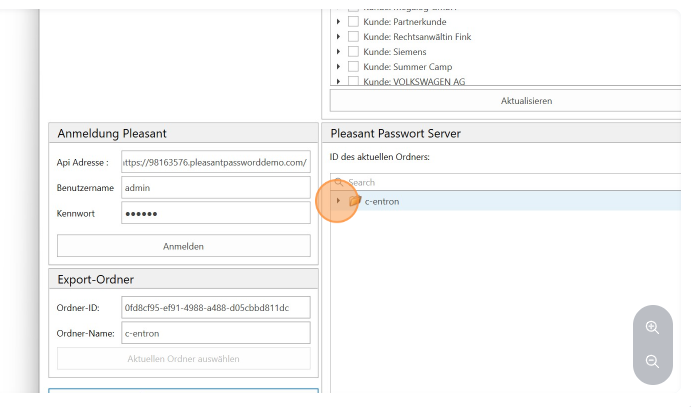Check the Kunde: Partnerkunde checkbox
Image resolution: width=691 pixels, height=407 pixels.
click(x=353, y=21)
